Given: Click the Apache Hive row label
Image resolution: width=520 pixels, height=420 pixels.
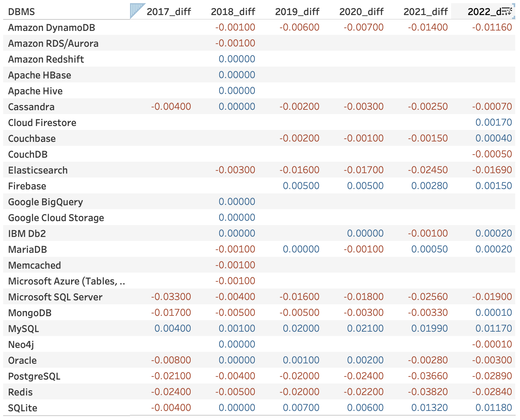Looking at the screenshot, I should (35, 91).
